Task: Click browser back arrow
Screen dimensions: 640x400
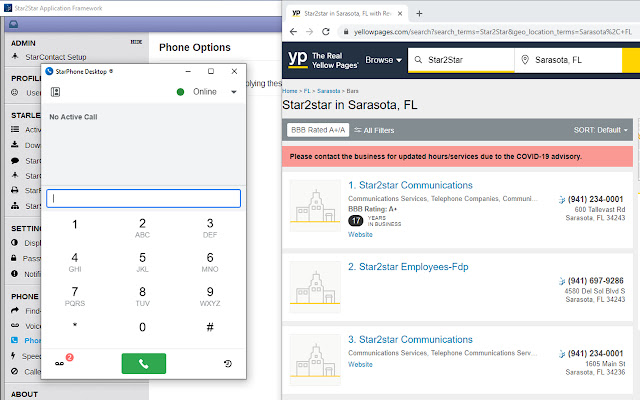Action: 295,34
